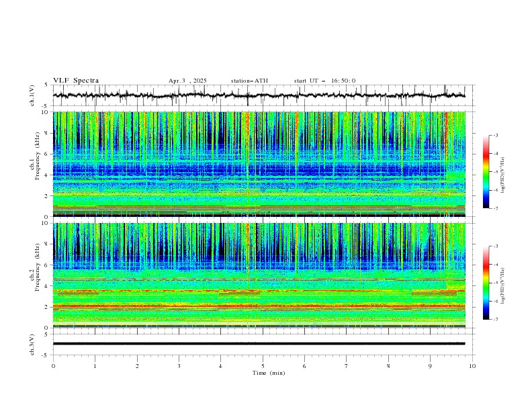Click the ch.2 spectrogram panel
Viewport: 532px width, 411px height.
click(x=259, y=275)
